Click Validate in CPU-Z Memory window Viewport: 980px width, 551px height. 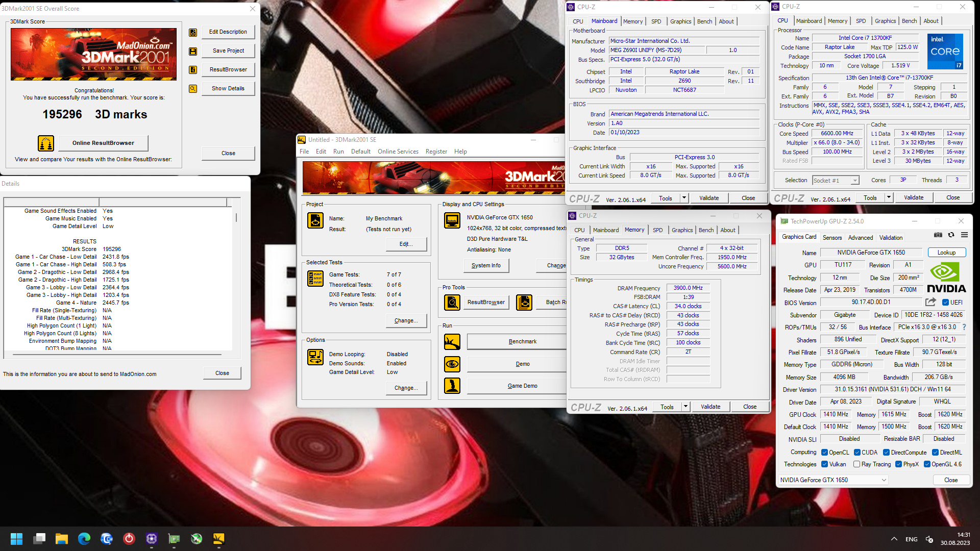pyautogui.click(x=710, y=407)
